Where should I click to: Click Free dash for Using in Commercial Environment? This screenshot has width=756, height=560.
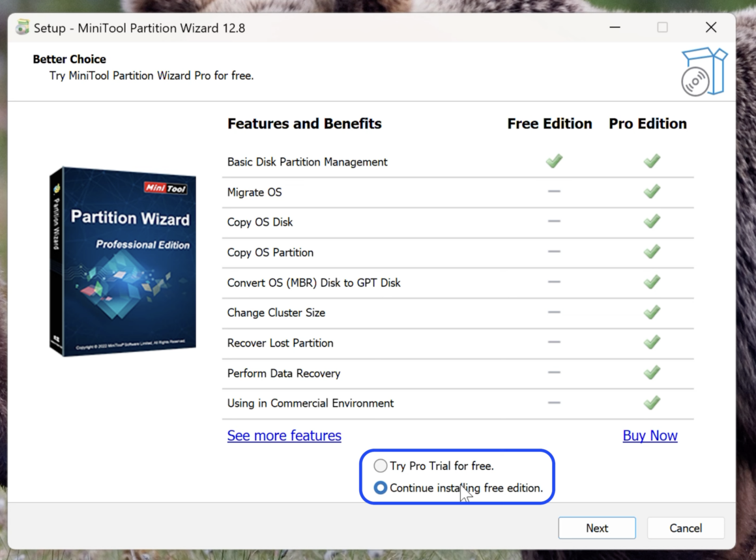pyautogui.click(x=554, y=402)
